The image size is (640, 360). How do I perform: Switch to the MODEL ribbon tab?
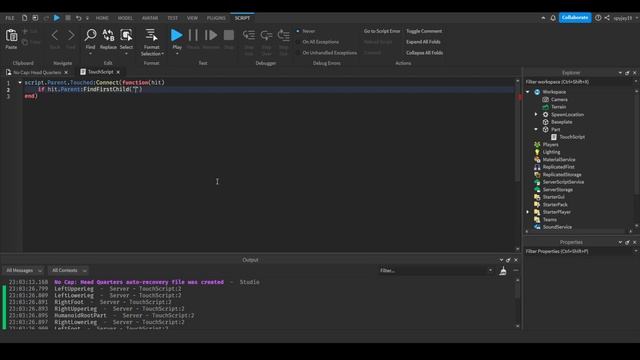pos(125,18)
